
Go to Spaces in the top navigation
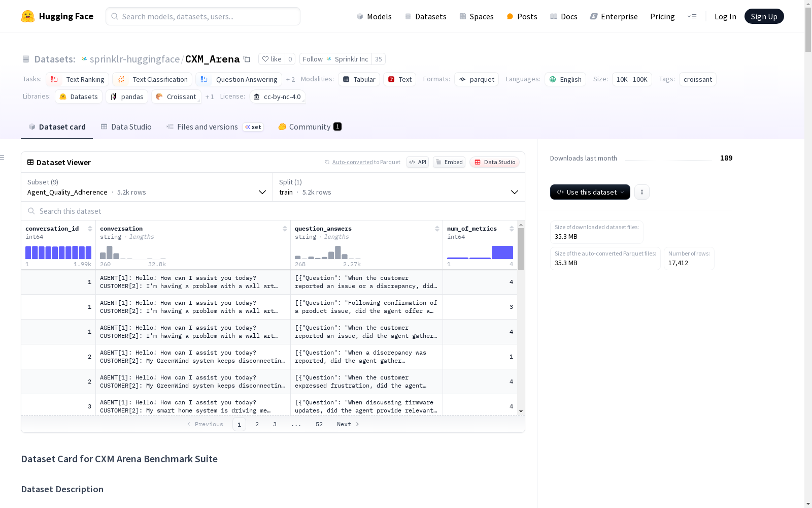[x=476, y=16]
